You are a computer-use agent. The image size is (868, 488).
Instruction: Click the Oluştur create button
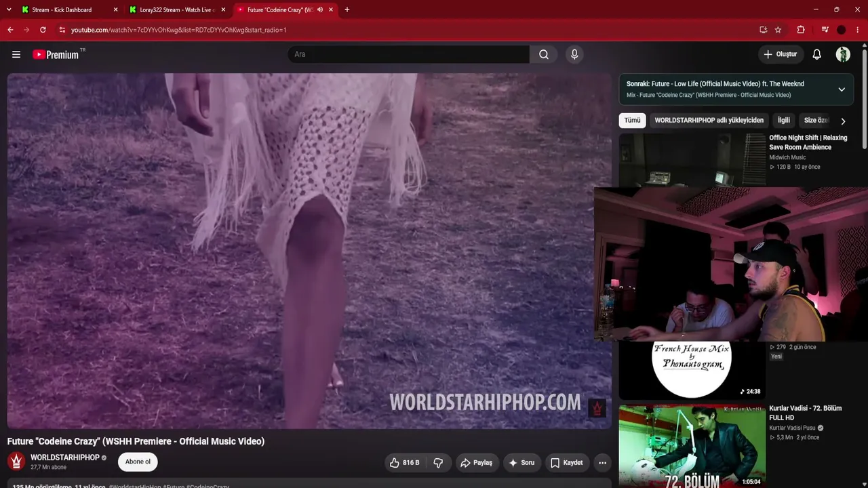781,54
